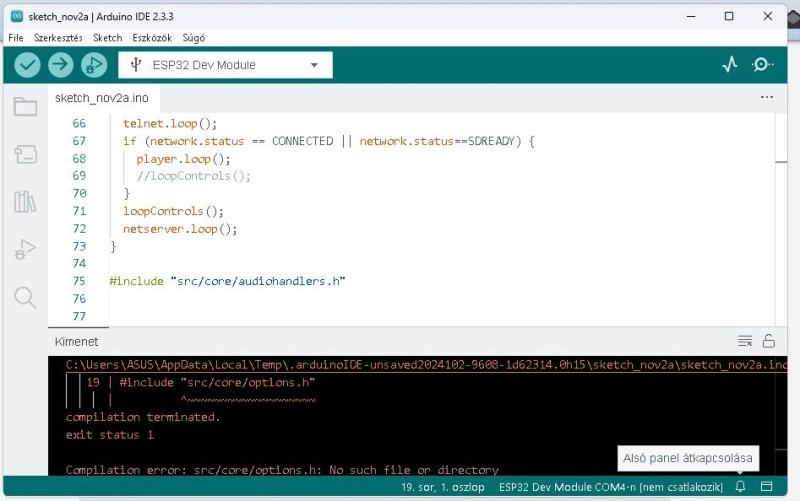Click the 'Compilation error' message line
The image size is (800, 501).
click(x=282, y=469)
